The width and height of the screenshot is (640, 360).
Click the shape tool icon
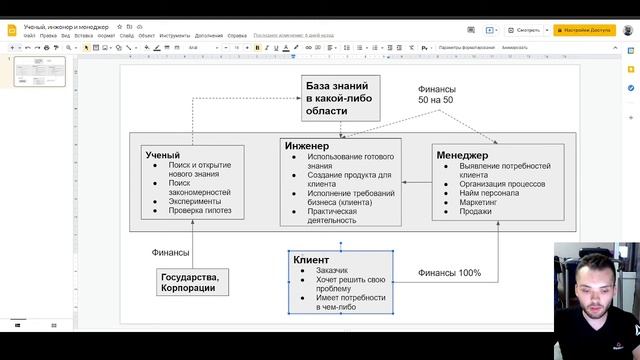point(119,48)
